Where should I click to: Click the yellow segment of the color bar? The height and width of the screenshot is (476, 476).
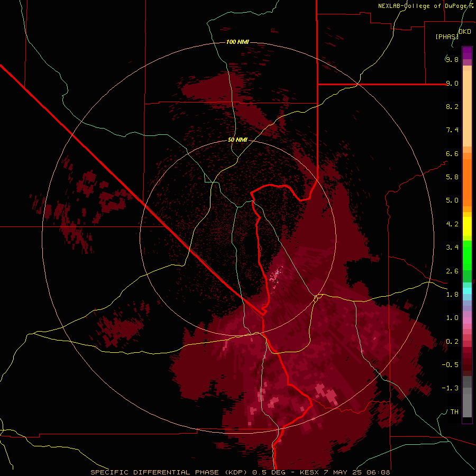(x=467, y=226)
